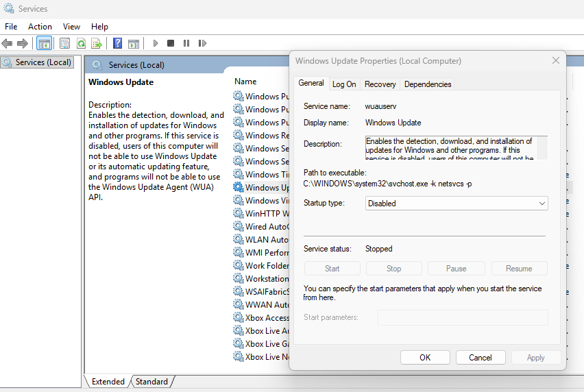The height and width of the screenshot is (392, 584).
Task: Toggle Show/Hide Console Tree toolbar icon
Action: [44, 43]
